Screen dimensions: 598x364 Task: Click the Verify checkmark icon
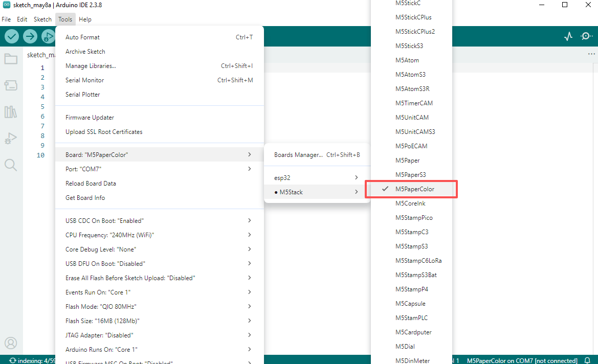12,37
